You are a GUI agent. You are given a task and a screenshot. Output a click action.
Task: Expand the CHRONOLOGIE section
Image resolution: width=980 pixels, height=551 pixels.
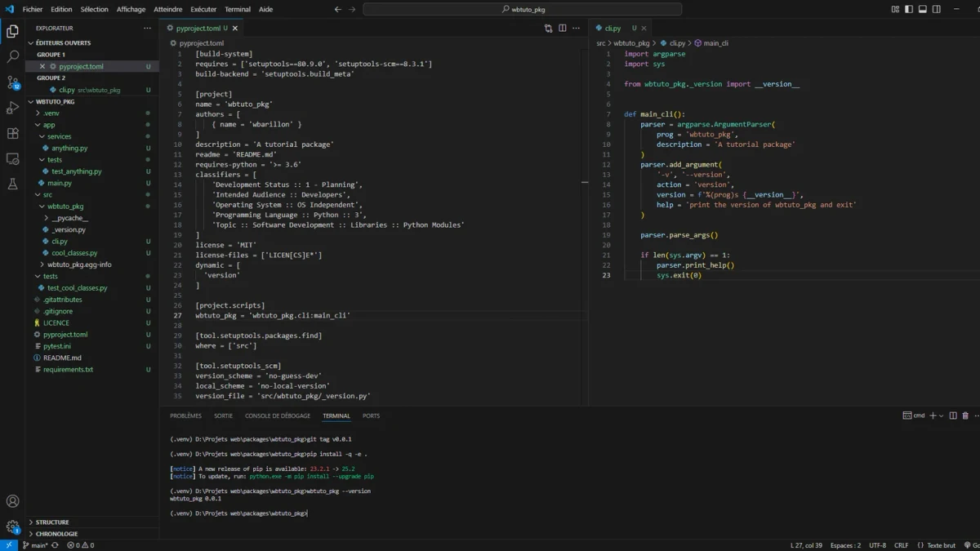[x=93, y=534]
